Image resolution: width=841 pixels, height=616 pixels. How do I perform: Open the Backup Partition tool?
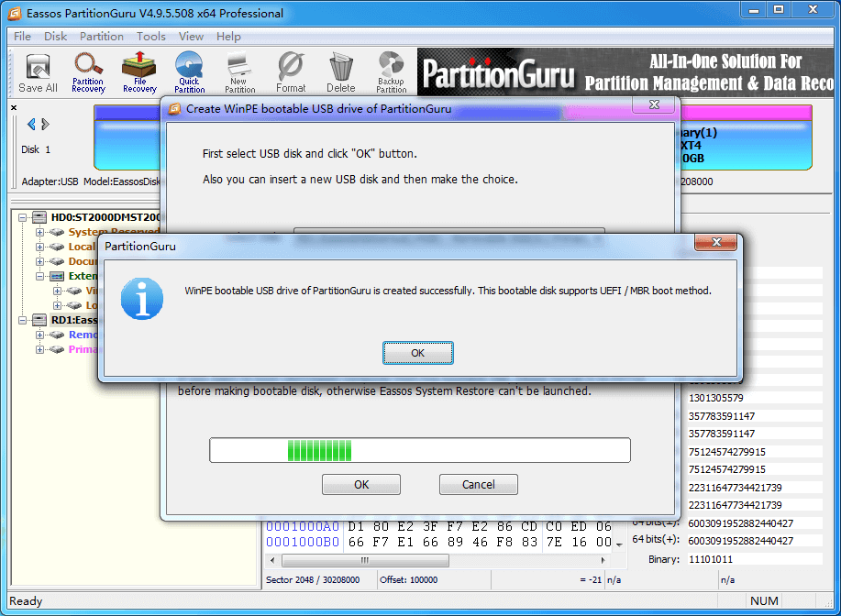[x=391, y=73]
